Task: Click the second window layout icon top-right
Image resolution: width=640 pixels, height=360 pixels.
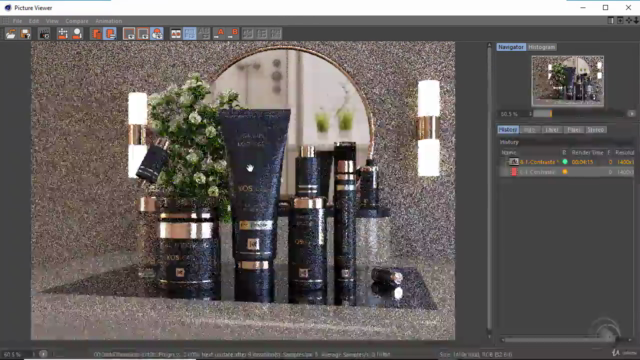Action: click(x=620, y=20)
